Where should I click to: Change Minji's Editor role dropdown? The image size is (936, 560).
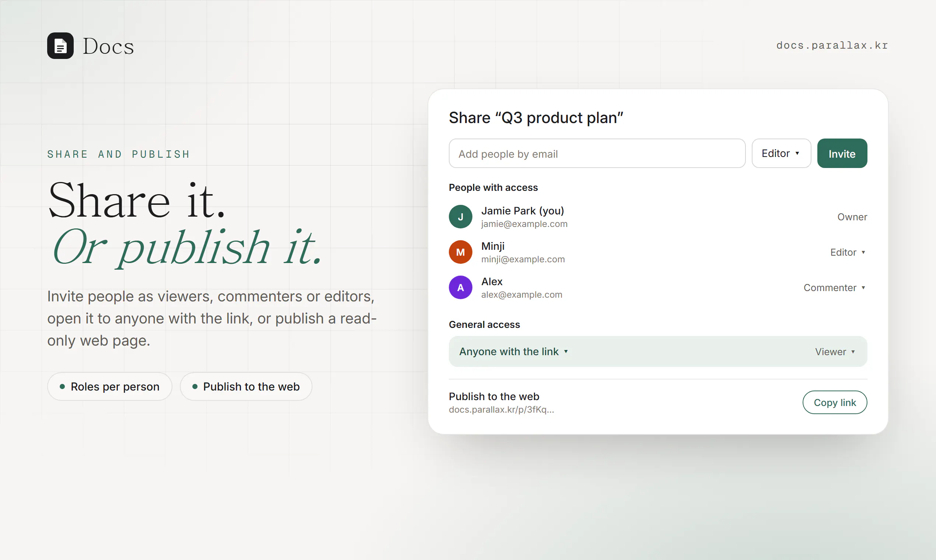point(848,252)
